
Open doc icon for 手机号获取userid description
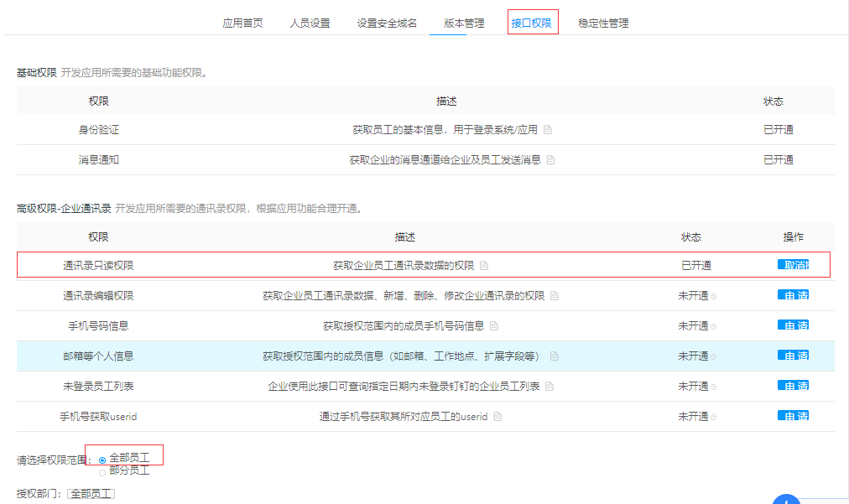(497, 416)
